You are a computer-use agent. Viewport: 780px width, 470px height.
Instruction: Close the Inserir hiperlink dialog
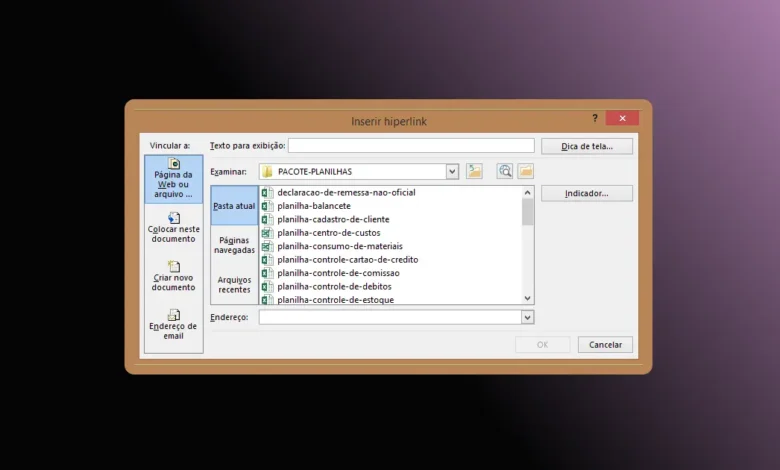pyautogui.click(x=622, y=118)
